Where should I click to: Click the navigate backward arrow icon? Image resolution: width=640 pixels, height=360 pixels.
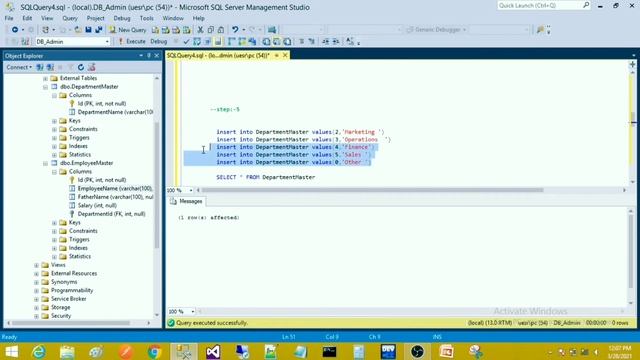(15, 30)
